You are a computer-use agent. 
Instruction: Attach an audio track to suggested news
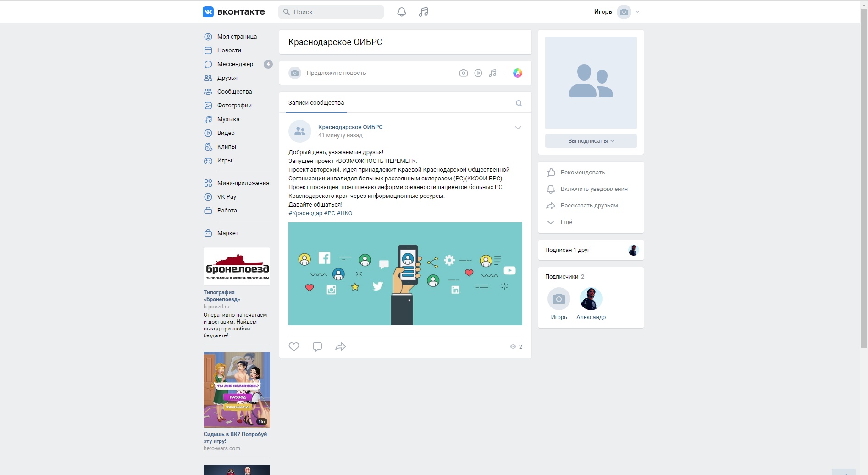[x=493, y=73]
